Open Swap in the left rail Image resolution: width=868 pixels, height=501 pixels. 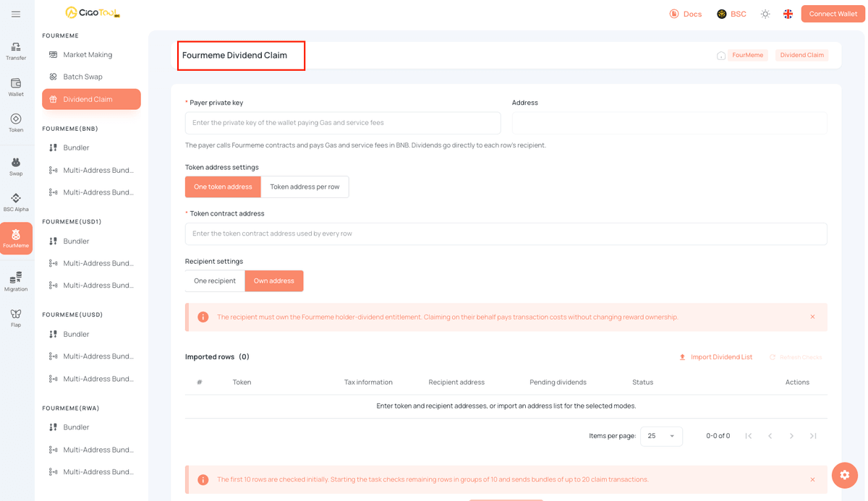pyautogui.click(x=16, y=167)
